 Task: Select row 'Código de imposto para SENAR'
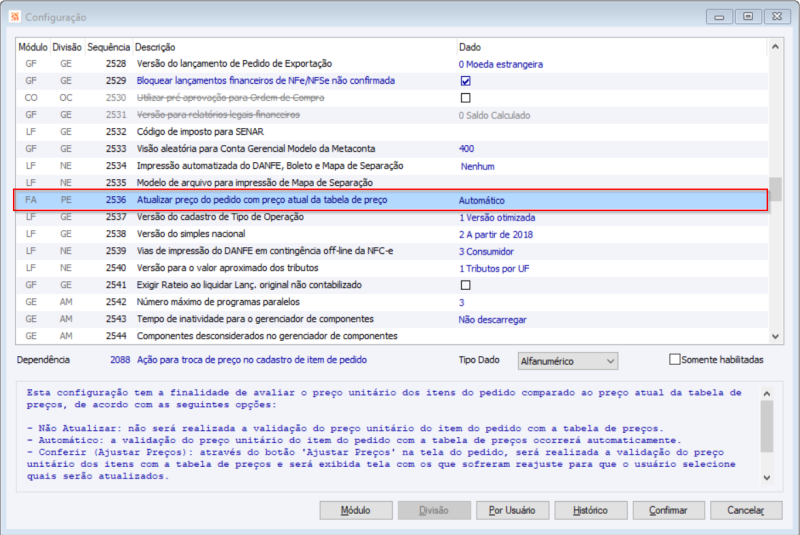391,132
